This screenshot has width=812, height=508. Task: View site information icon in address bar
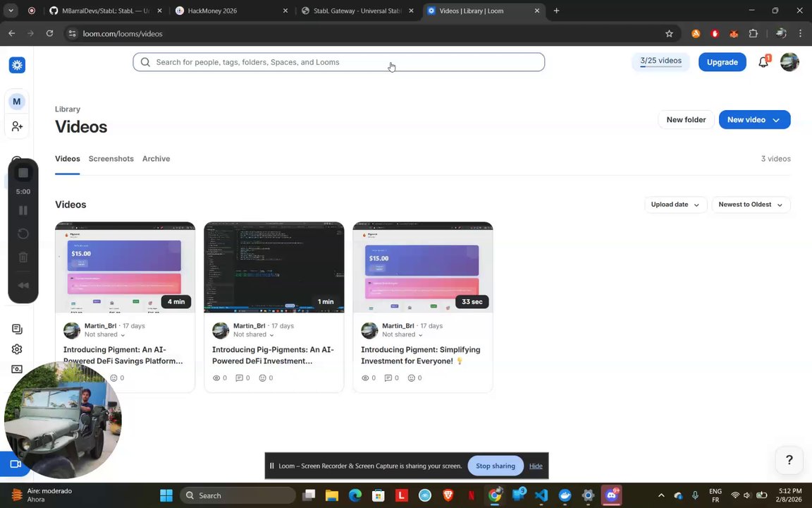[73, 34]
